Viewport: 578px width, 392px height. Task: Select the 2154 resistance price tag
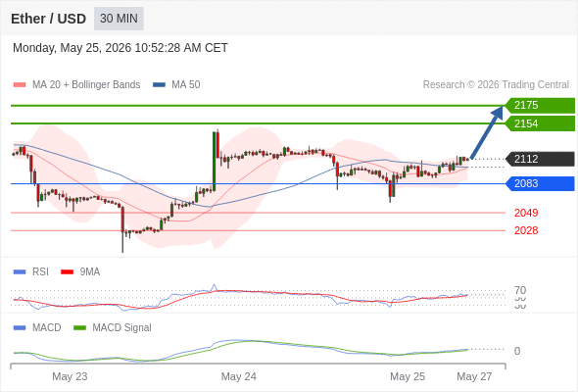click(540, 123)
